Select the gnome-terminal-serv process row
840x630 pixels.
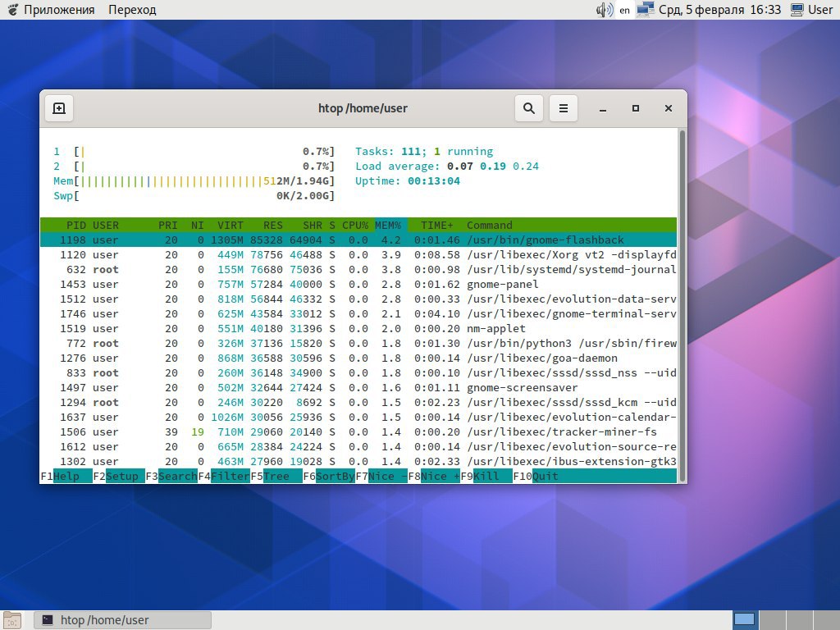tap(358, 314)
